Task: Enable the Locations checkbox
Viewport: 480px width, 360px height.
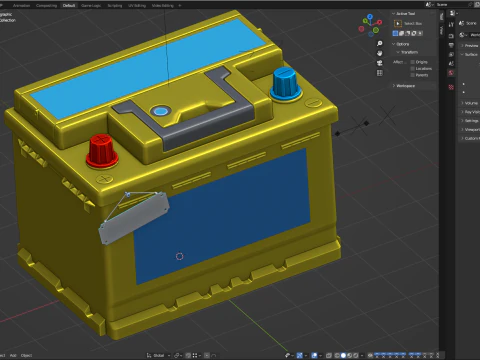Action: click(413, 69)
